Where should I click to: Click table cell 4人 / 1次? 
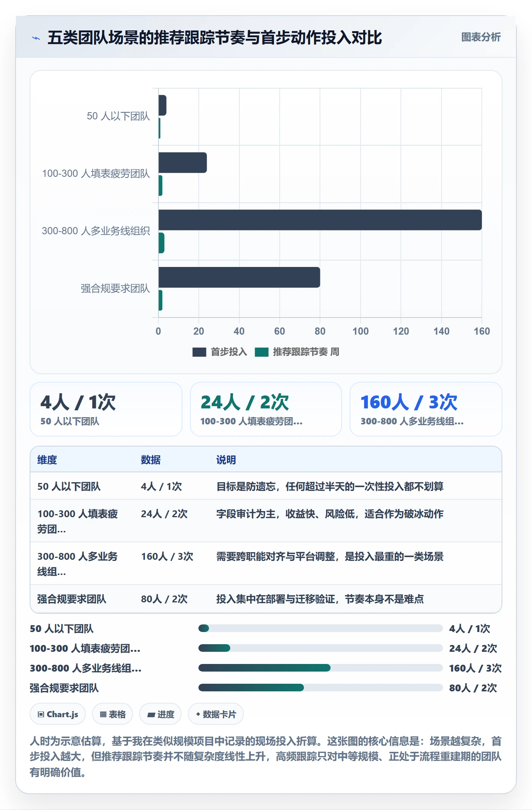161,486
